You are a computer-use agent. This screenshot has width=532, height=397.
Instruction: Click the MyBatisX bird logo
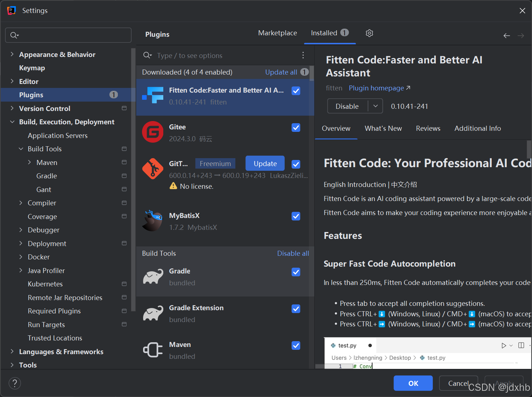click(153, 220)
